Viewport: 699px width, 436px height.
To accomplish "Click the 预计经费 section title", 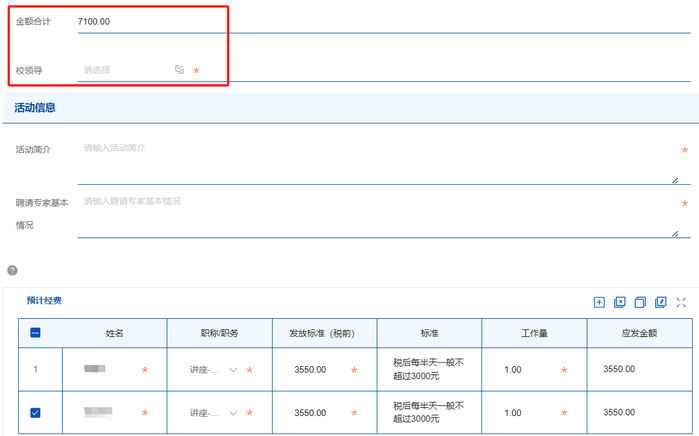I will pos(44,300).
